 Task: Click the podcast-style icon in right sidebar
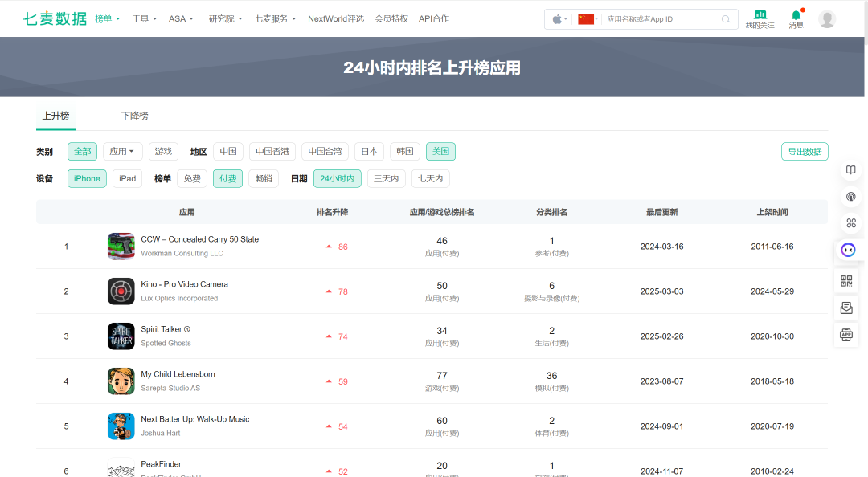(x=851, y=197)
